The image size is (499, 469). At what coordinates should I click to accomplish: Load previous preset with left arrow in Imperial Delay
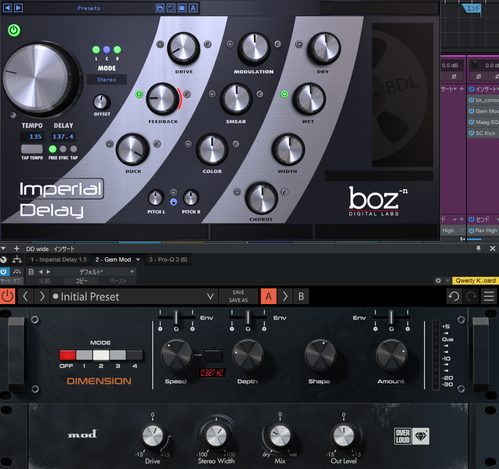click(7, 8)
